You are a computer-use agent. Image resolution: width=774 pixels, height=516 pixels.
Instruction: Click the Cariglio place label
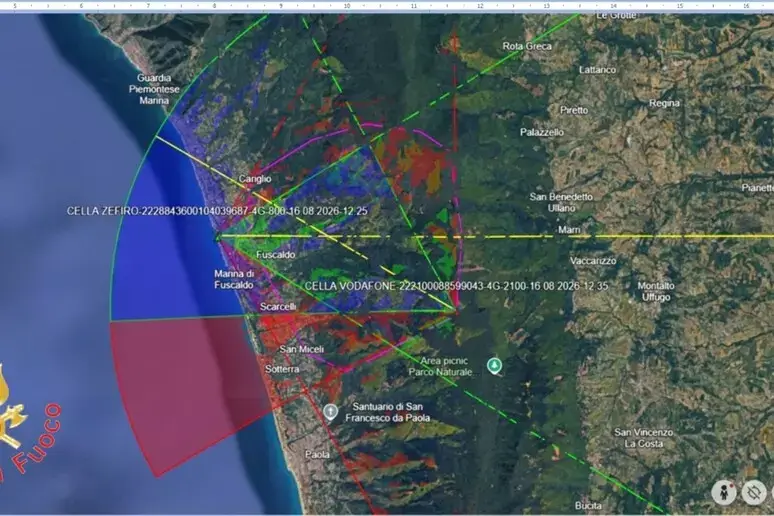click(255, 179)
